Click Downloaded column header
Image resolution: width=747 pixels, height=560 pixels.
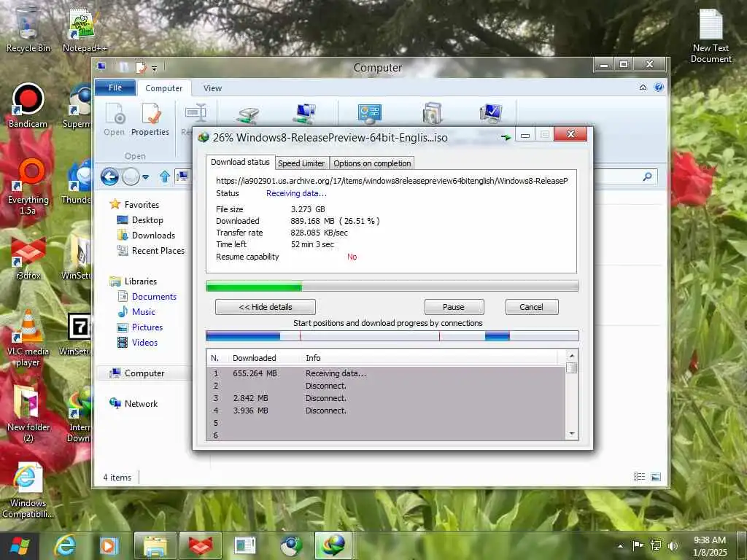[255, 357]
